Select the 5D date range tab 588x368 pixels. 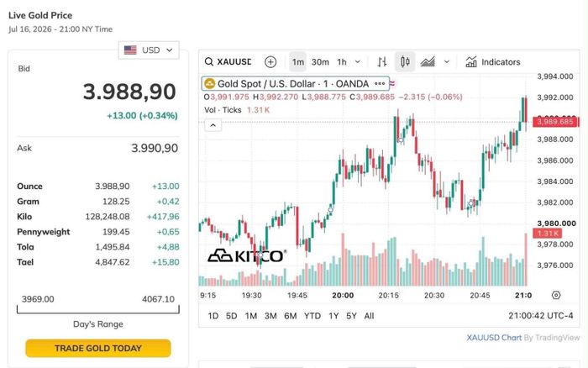[231, 316]
